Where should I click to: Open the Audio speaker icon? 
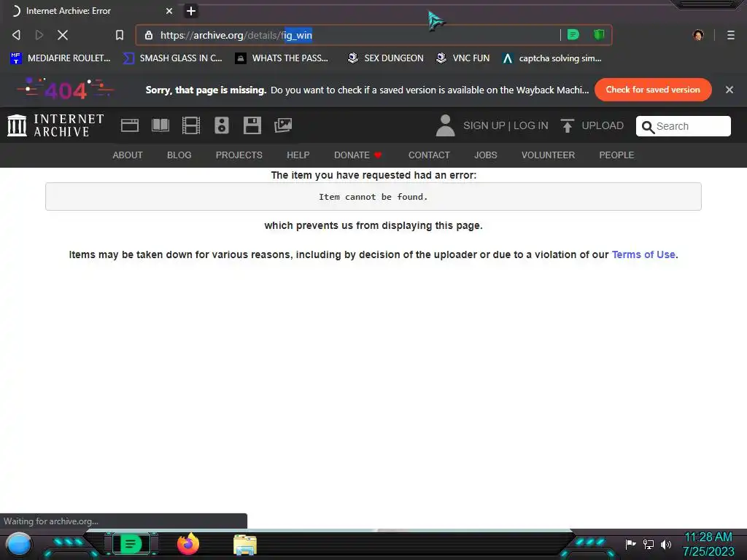(222, 125)
